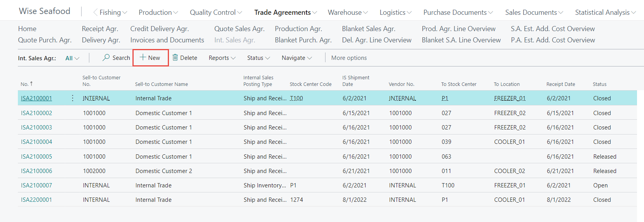Viewport: 644px width, 222px height.
Task: Click More options button
Action: tap(349, 58)
